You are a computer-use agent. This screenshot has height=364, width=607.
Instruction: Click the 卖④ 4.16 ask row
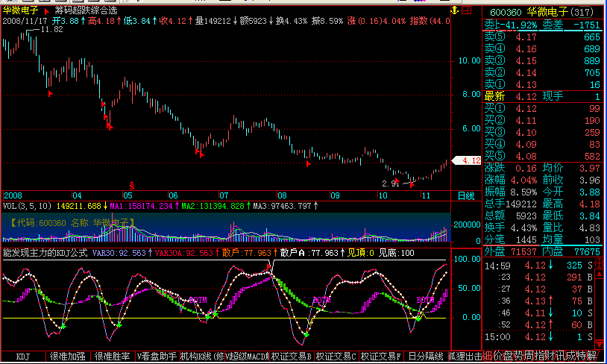pyautogui.click(x=542, y=49)
